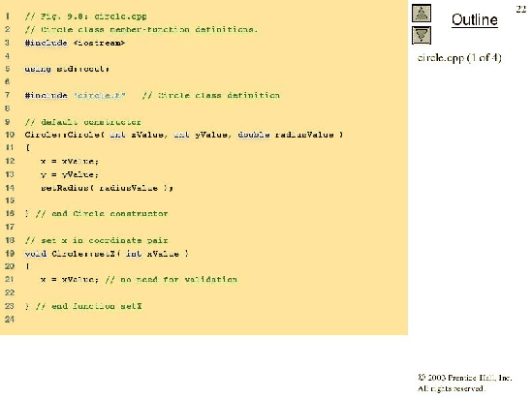Select the "x = xValue;" line 12

pos(70,161)
